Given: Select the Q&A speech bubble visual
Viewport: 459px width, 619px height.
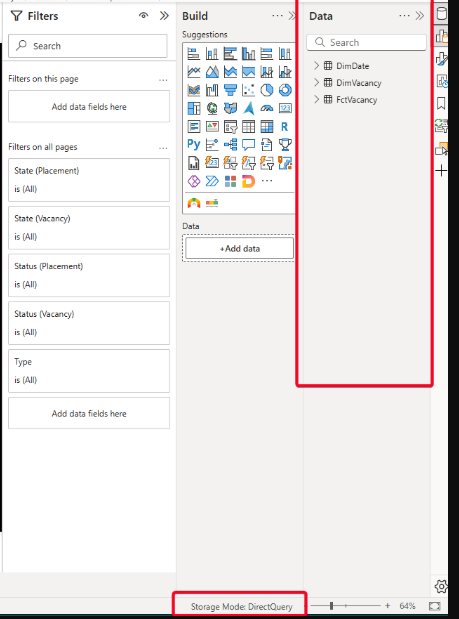Looking at the screenshot, I should pyautogui.click(x=249, y=145).
